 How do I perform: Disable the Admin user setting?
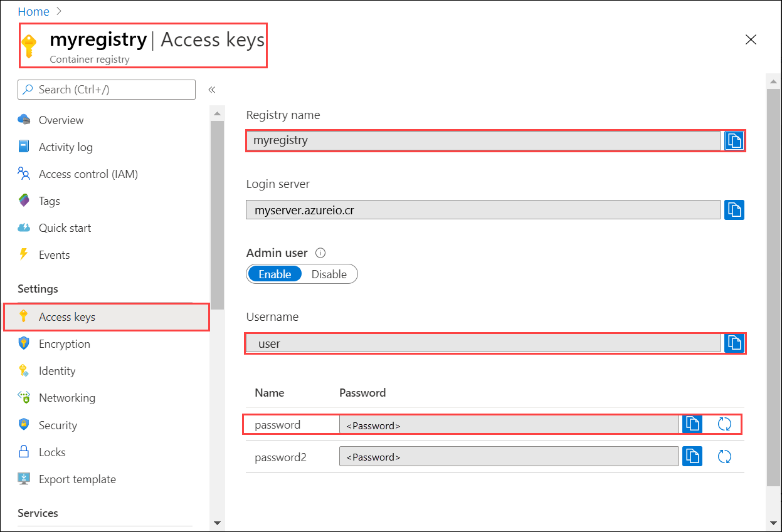point(329,274)
